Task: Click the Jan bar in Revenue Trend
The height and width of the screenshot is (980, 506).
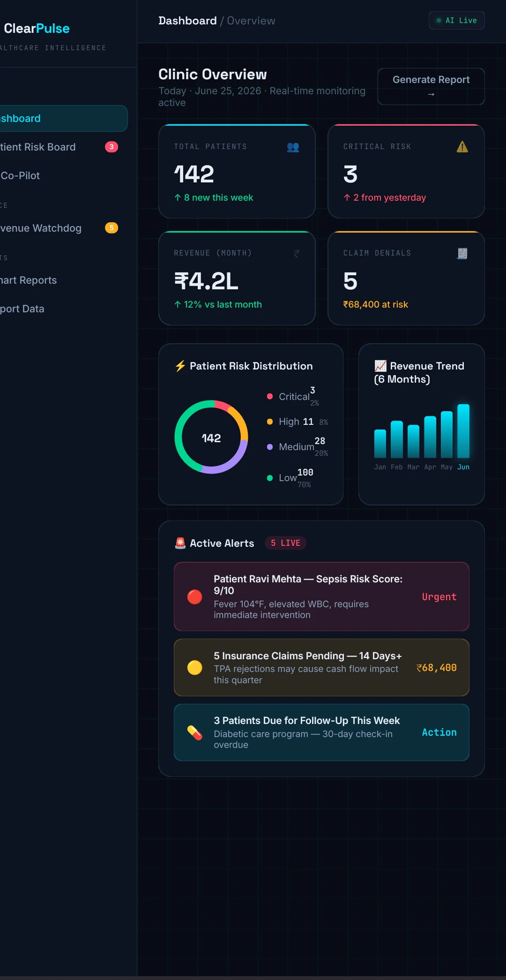Action: pos(380,444)
